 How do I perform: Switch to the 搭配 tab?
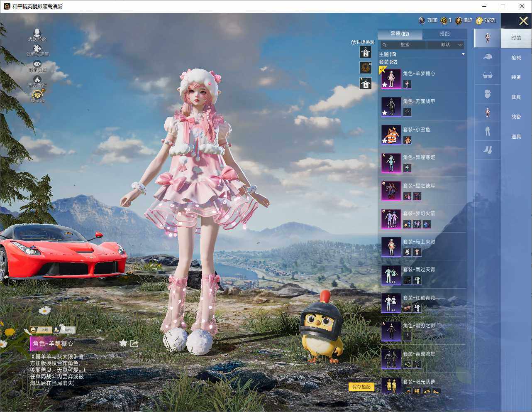tap(444, 34)
